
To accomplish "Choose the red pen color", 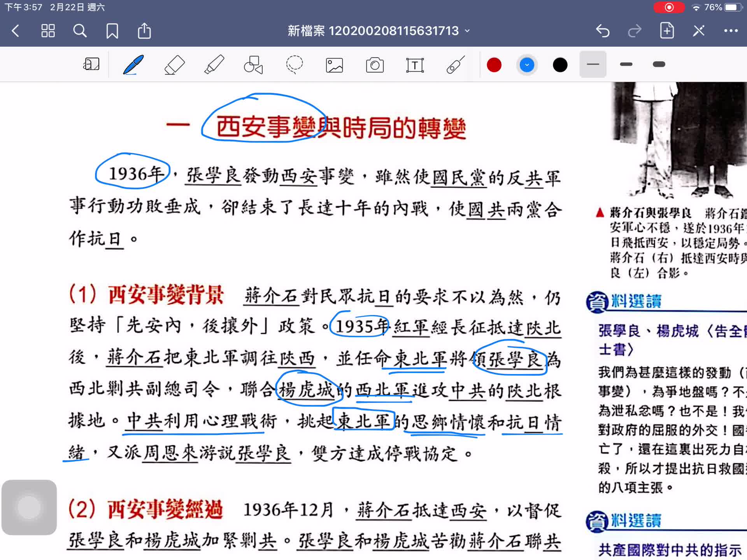I will tap(494, 65).
